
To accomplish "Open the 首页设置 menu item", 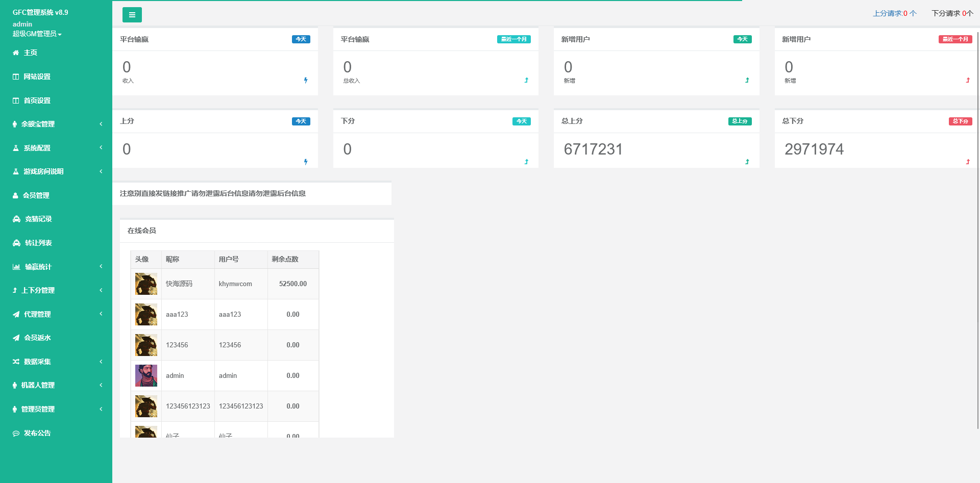I will (x=37, y=100).
